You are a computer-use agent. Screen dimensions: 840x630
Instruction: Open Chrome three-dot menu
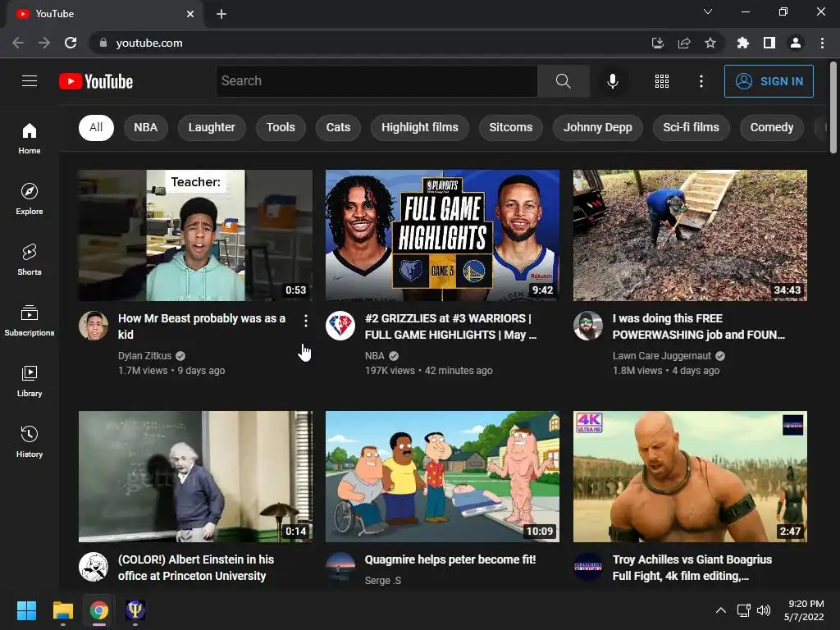822,43
